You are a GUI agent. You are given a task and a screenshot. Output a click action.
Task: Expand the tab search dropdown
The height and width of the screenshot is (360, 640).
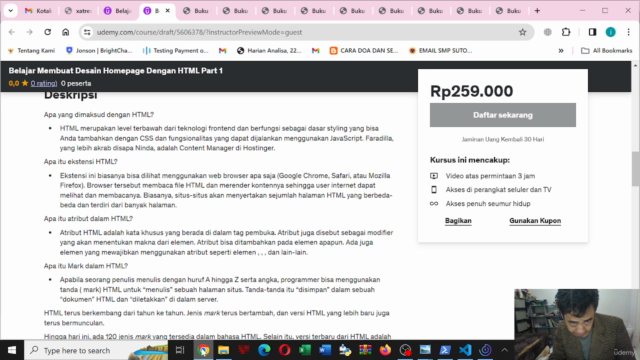(11, 11)
